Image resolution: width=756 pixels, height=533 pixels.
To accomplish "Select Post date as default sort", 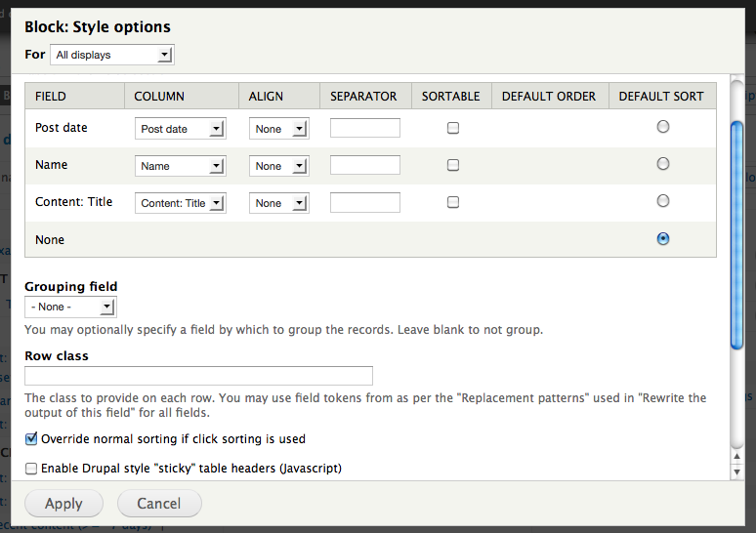I will click(x=663, y=127).
